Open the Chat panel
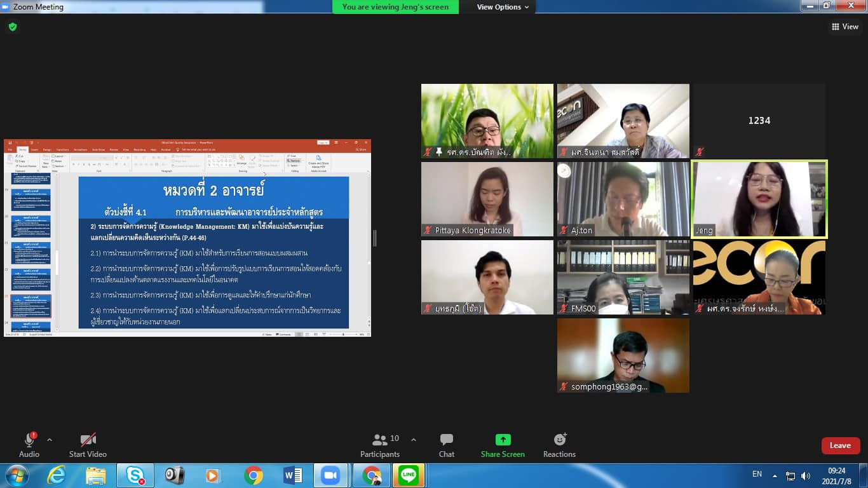Image resolution: width=868 pixels, height=488 pixels. (x=446, y=445)
